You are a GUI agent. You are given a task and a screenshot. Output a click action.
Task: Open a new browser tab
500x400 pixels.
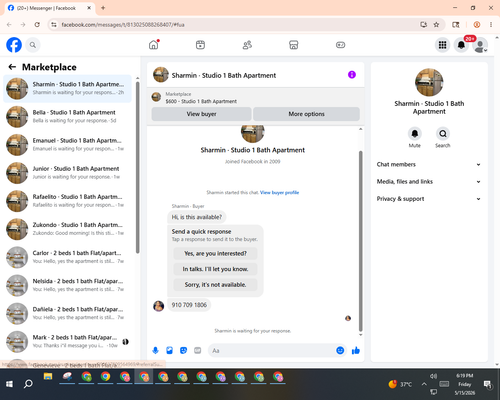[x=103, y=8]
